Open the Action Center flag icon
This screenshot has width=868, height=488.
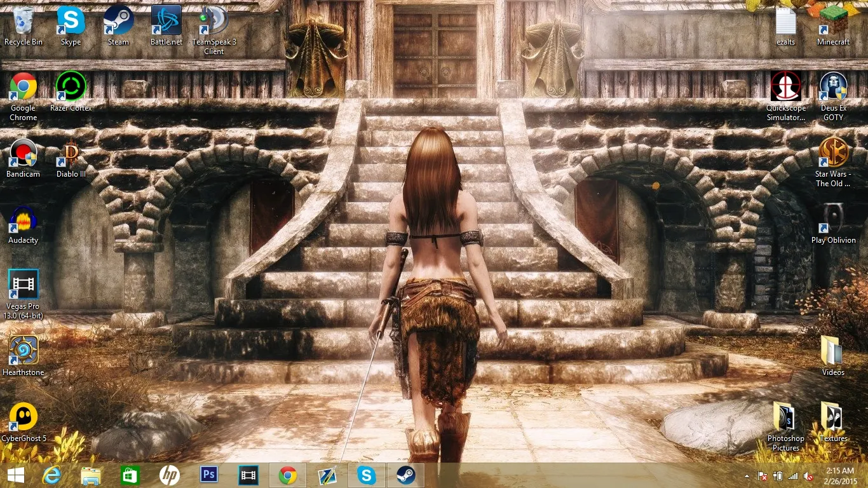click(x=763, y=476)
